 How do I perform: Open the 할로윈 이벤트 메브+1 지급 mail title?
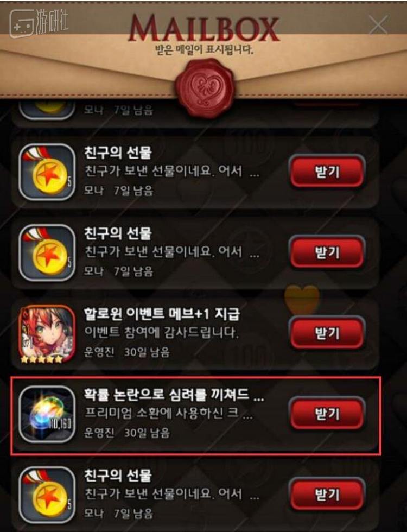pyautogui.click(x=162, y=314)
